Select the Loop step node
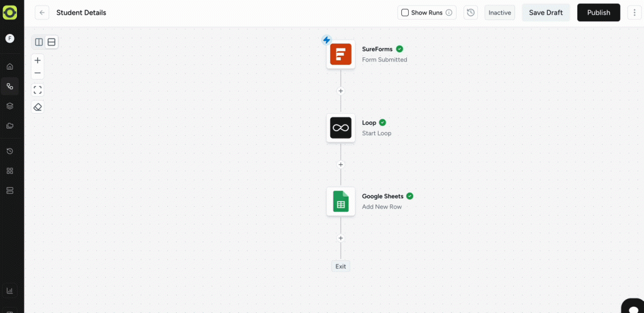Image resolution: width=644 pixels, height=313 pixels. coord(340,128)
